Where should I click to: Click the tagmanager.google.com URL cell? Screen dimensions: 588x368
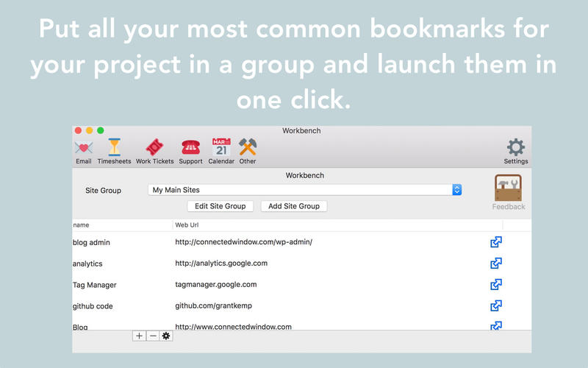[216, 284]
